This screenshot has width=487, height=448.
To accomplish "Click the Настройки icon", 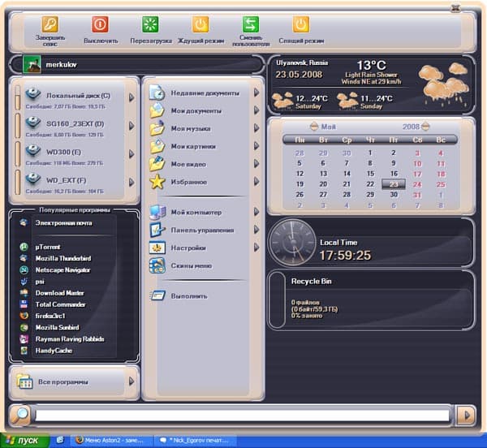I will coord(157,248).
